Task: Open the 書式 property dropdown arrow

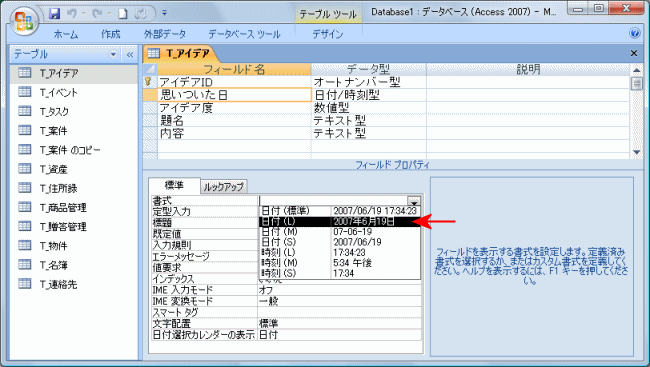Action: point(414,201)
